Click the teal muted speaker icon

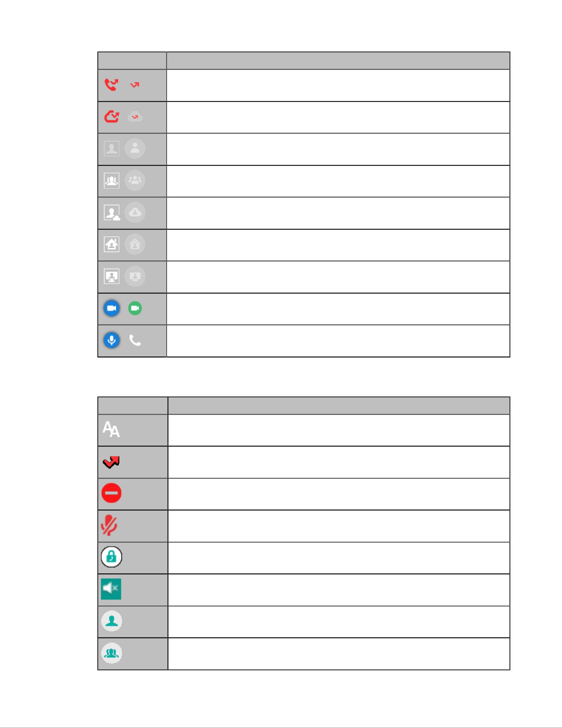(x=111, y=589)
